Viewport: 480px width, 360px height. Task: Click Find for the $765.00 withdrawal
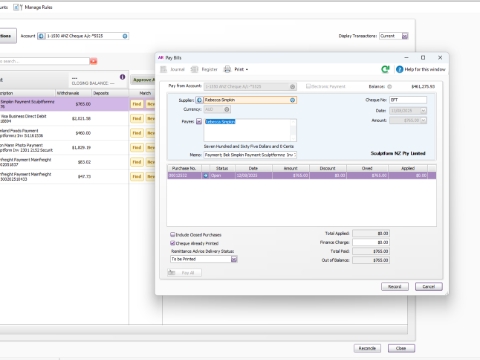(137, 104)
